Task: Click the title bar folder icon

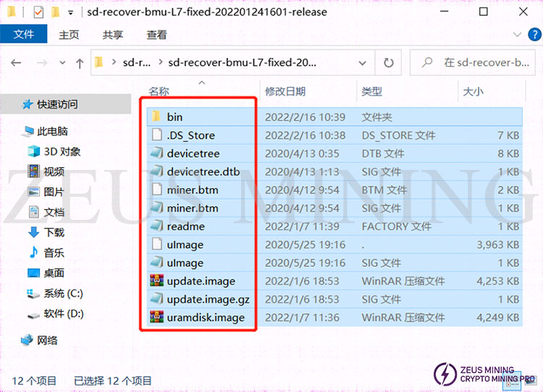Action: coord(12,12)
